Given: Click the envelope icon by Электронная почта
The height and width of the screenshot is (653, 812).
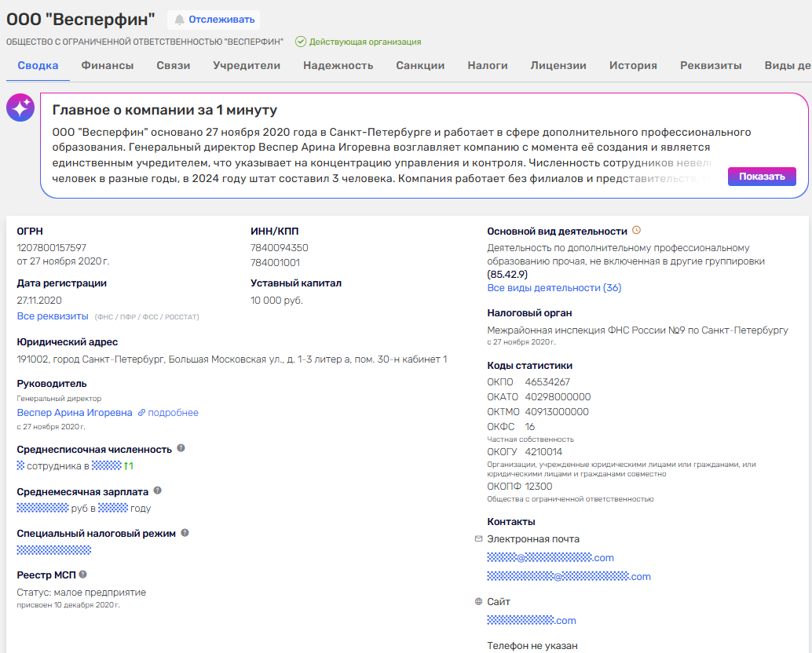Looking at the screenshot, I should point(479,539).
